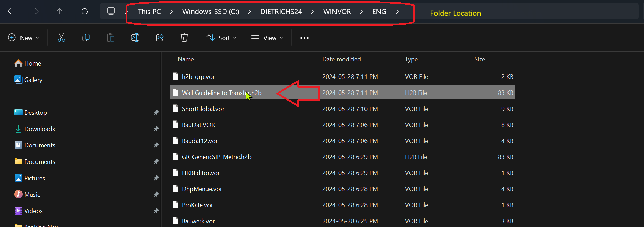Screen dimensions: 644x227
Task: Click the Cut scissors icon
Action: [61, 38]
